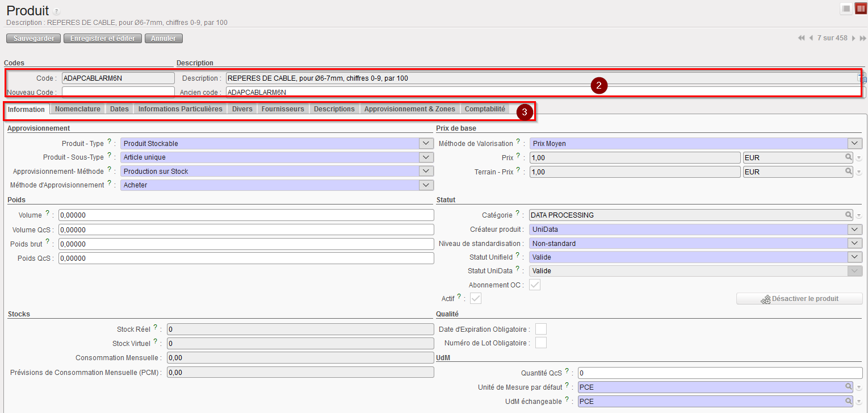Screen dimensions: 868x413
Task: Open the Fournisseurs tab
Action: (283, 109)
